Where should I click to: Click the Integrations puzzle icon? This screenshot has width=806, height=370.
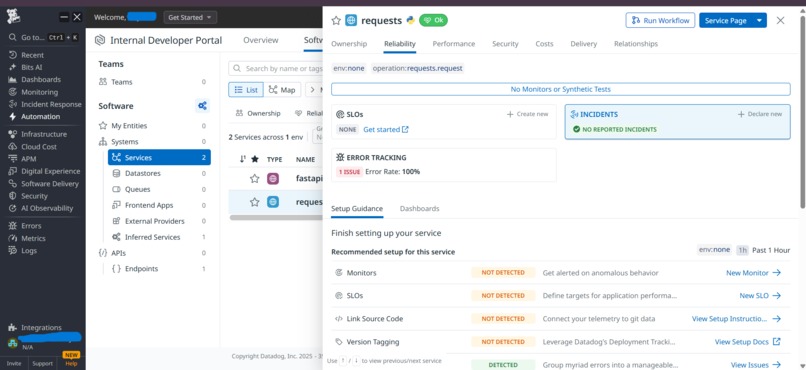(x=13, y=327)
